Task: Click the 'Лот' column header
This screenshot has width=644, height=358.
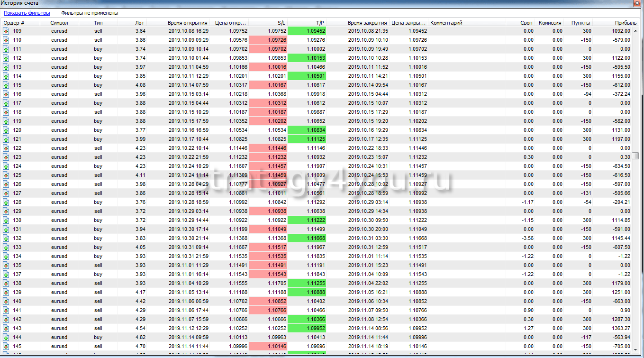Action: click(x=139, y=23)
